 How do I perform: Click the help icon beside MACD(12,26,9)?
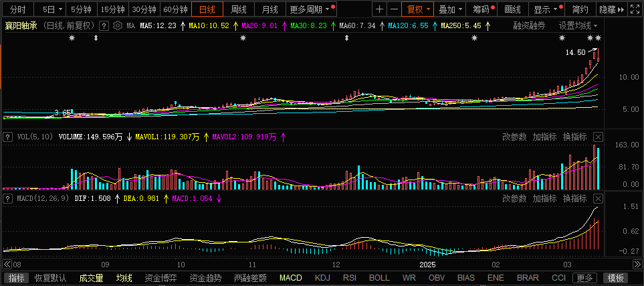(x=8, y=199)
